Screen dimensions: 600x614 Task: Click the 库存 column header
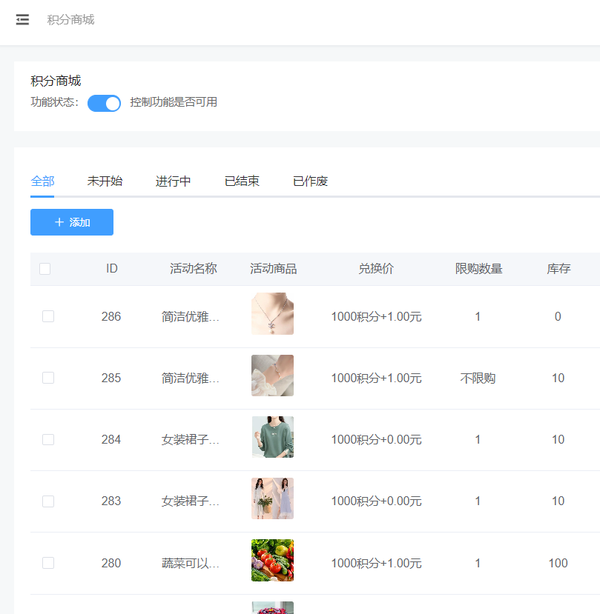(x=558, y=269)
